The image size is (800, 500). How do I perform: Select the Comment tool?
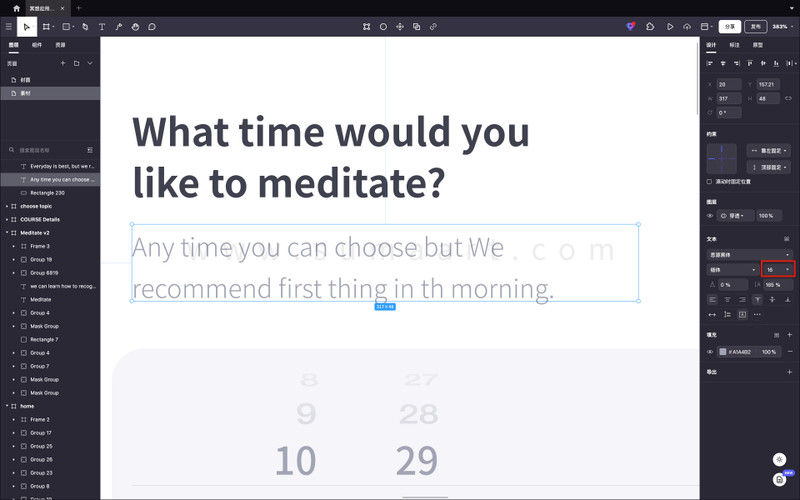click(152, 27)
